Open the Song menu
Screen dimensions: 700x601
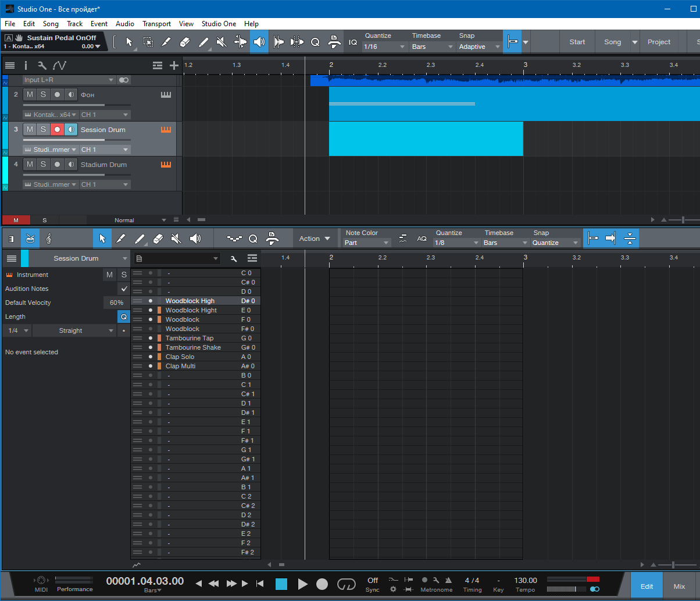point(51,24)
